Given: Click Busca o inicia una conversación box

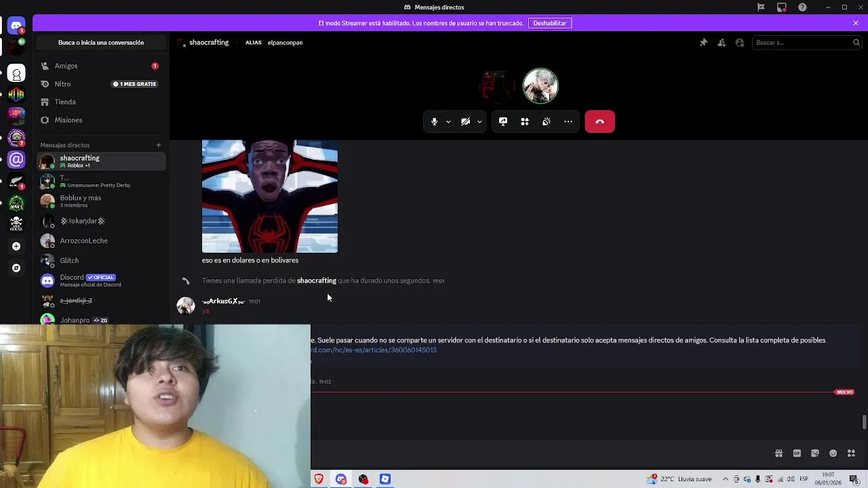Looking at the screenshot, I should click(x=101, y=43).
